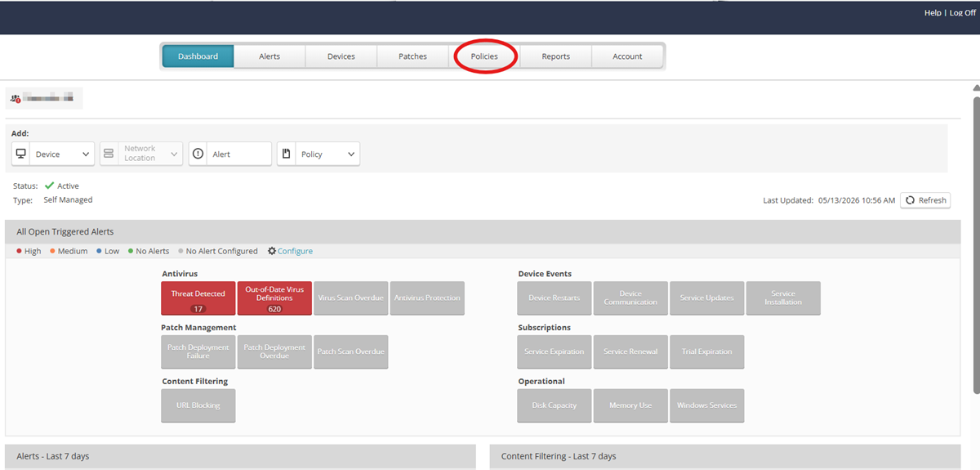Select the Device Restarts tile
This screenshot has height=470, width=980.
pos(555,298)
